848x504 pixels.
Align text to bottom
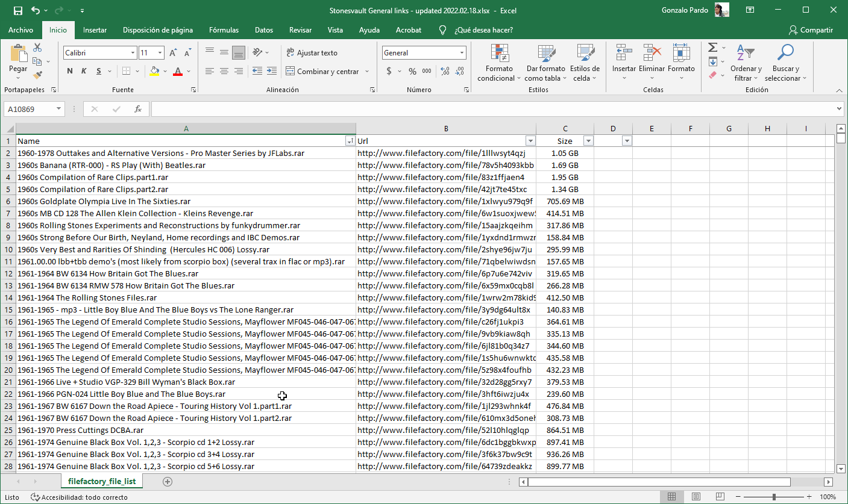coord(239,52)
